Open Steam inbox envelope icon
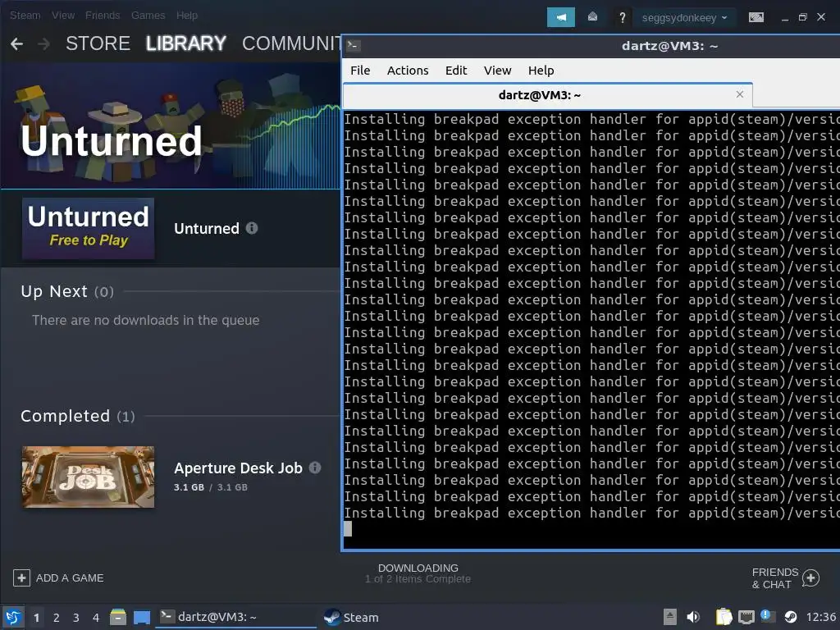 pyautogui.click(x=592, y=17)
